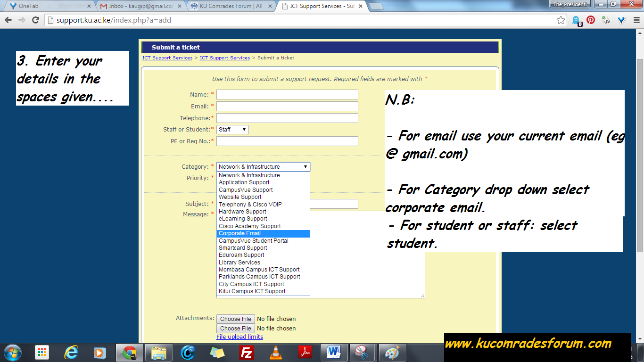644x362 pixels.
Task: Select Mombasa Campus ICT Support option
Action: click(x=263, y=270)
